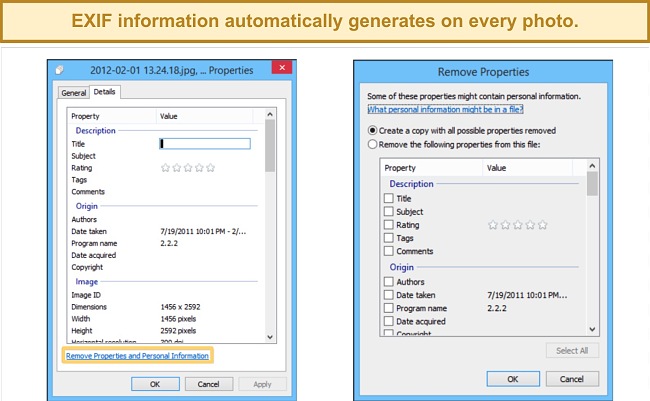Click the Properties details scrollbar thumb
This screenshot has width=650, height=401.
pyautogui.click(x=270, y=145)
